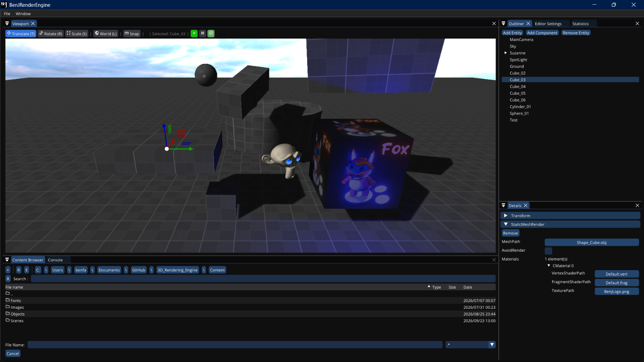The height and width of the screenshot is (362, 644).
Task: Open the Details panel dropdown triangle
Action: click(x=503, y=206)
